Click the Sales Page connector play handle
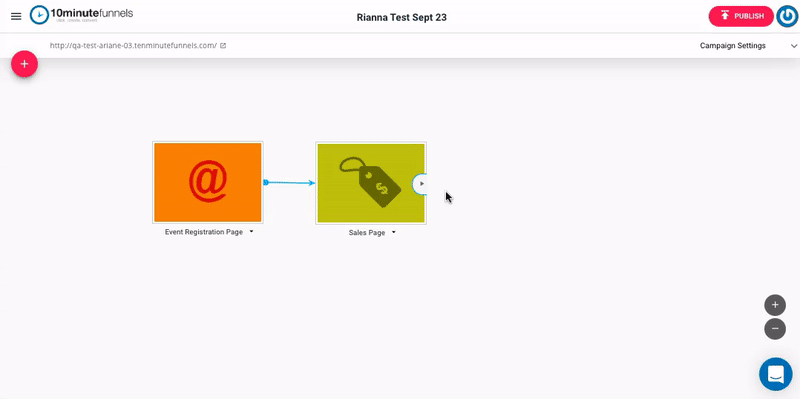The image size is (800, 399). click(420, 183)
